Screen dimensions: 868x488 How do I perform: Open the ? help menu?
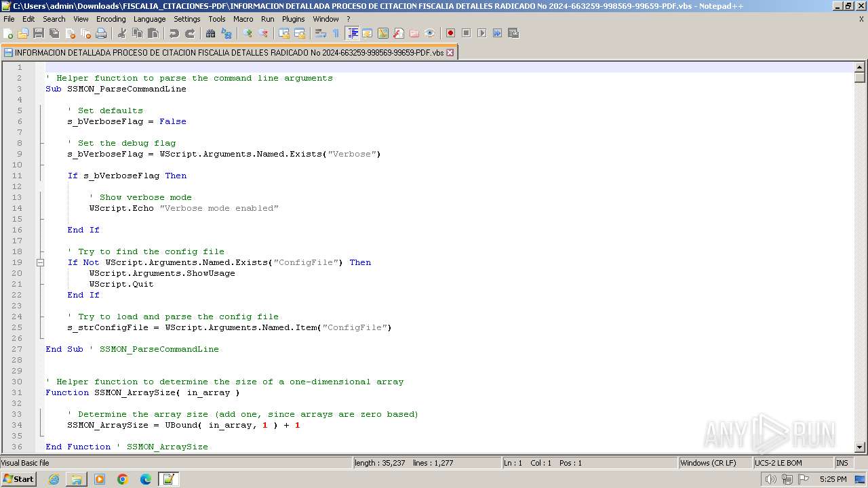click(x=349, y=19)
